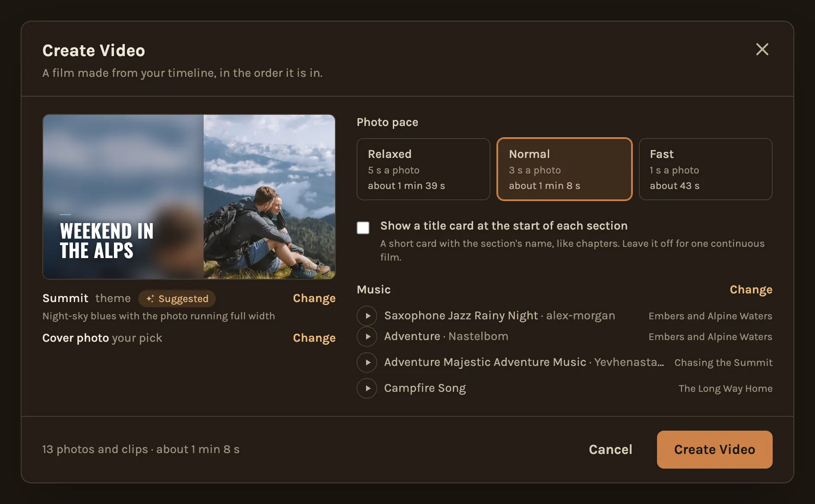Click the Night-sky blues theme description
The width and height of the screenshot is (815, 504).
(x=159, y=316)
